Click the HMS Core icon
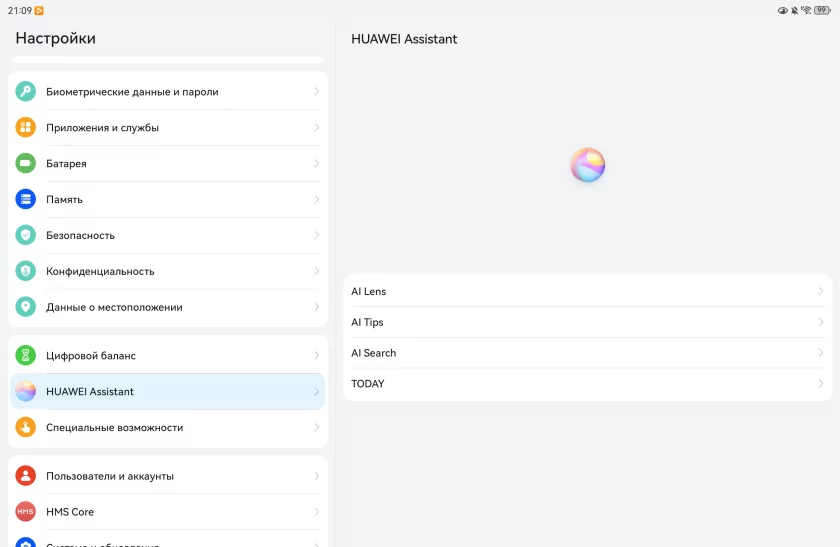This screenshot has width=840, height=547. (25, 512)
